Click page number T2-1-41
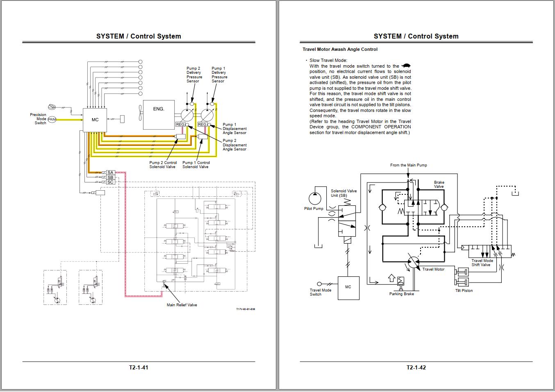Screen dimensions: 555x392 point(139,367)
